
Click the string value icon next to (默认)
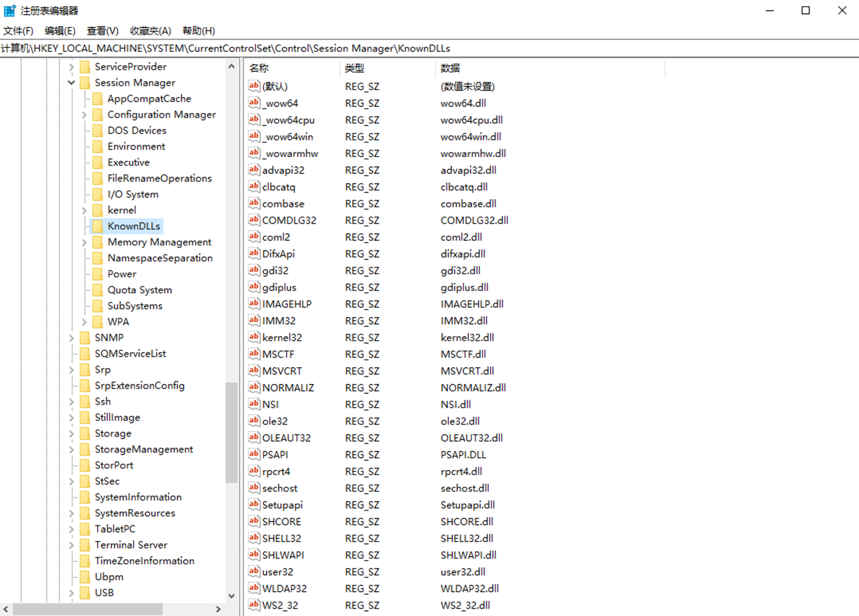click(x=254, y=86)
